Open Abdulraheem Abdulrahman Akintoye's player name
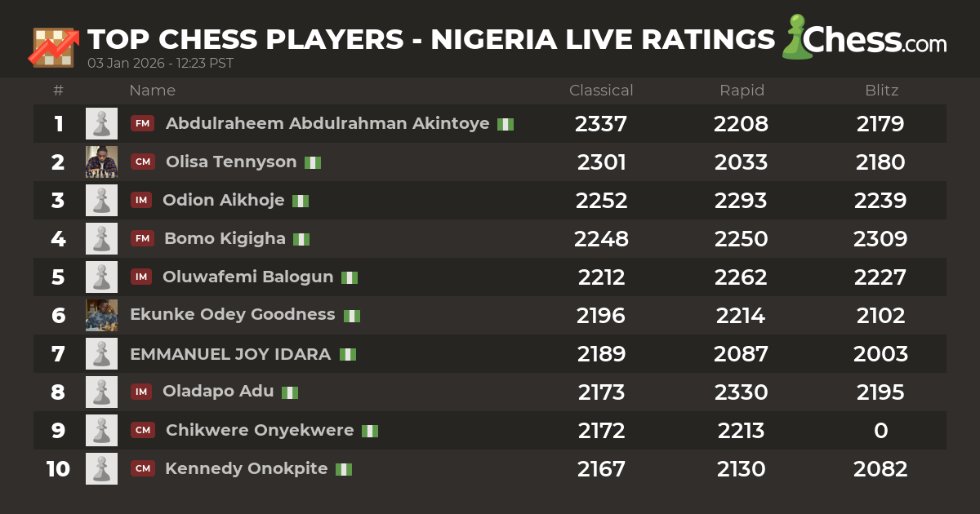980x514 pixels. (x=327, y=124)
